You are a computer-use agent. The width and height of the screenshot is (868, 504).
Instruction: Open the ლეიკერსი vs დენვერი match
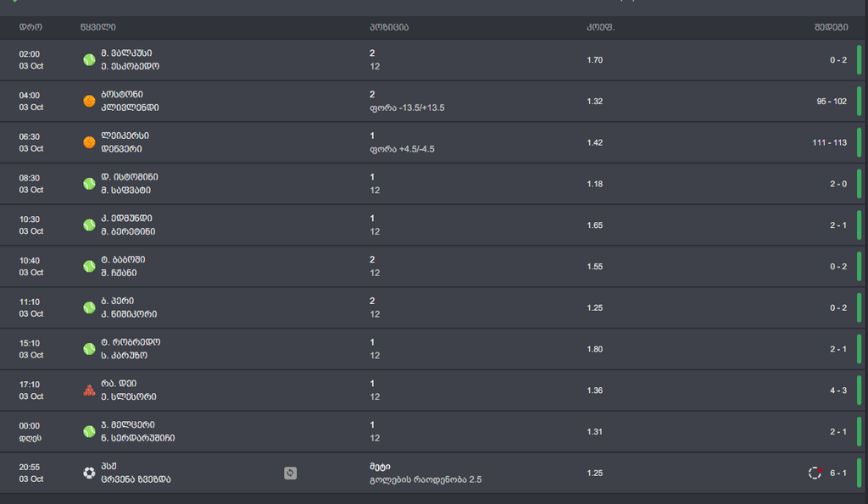(125, 142)
